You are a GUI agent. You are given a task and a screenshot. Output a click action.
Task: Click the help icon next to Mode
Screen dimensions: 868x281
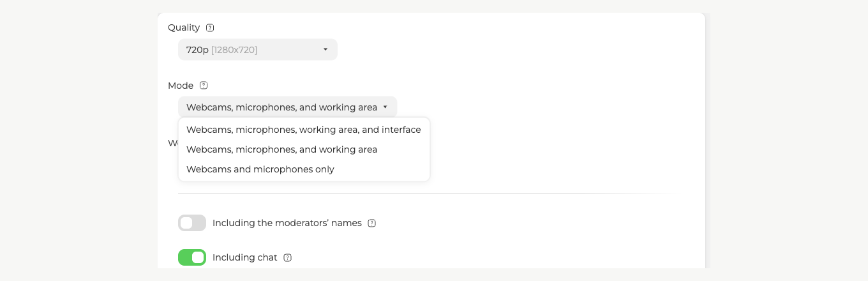tap(204, 86)
